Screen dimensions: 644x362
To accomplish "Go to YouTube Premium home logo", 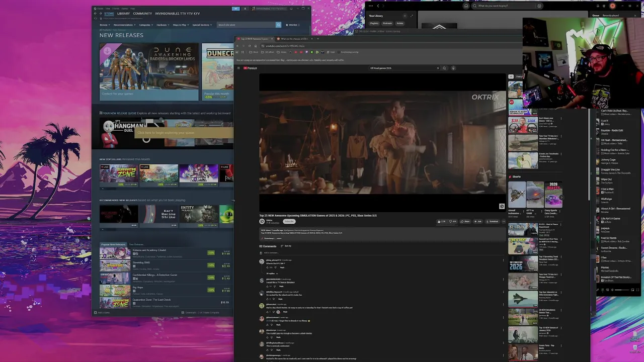I will tap(251, 68).
